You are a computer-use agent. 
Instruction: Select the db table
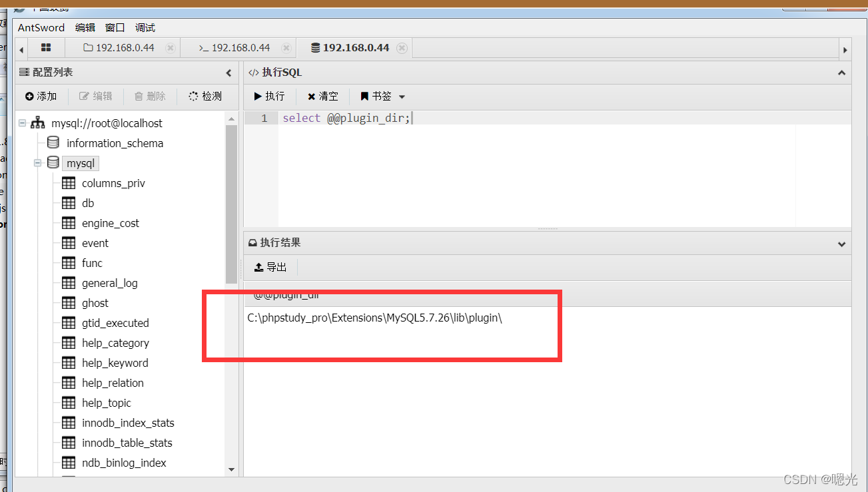point(88,203)
